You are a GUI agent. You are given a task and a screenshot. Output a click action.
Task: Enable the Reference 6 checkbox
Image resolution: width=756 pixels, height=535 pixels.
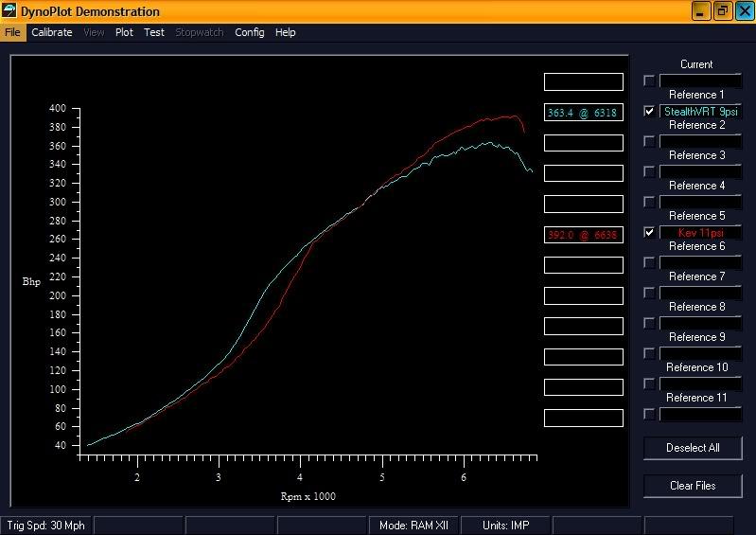pos(649,262)
